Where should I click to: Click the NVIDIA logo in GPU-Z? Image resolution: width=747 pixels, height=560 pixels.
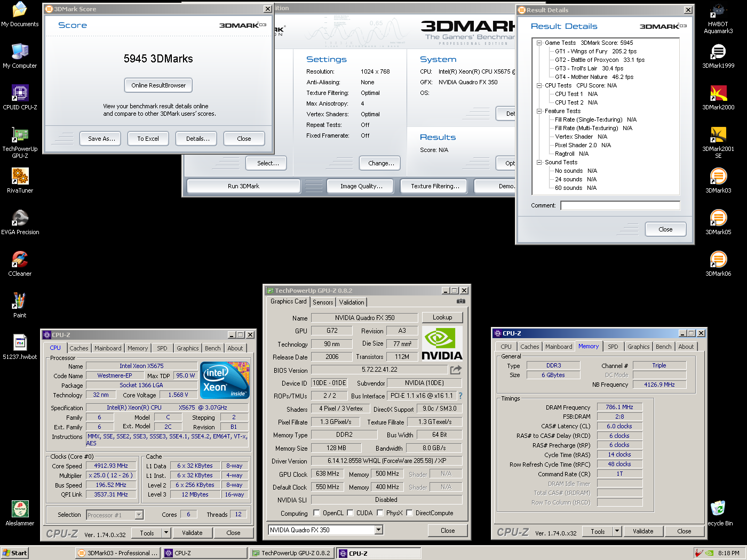point(442,344)
